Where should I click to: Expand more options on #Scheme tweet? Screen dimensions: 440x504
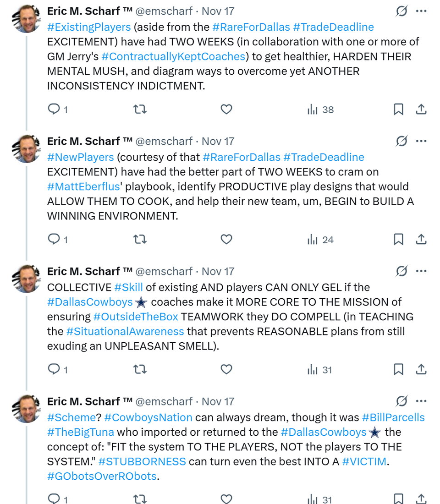point(421,401)
